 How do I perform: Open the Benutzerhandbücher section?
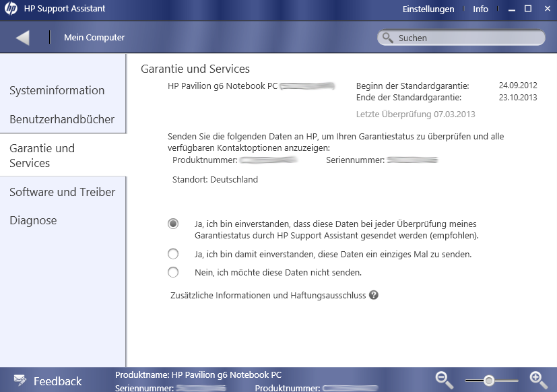pos(62,119)
